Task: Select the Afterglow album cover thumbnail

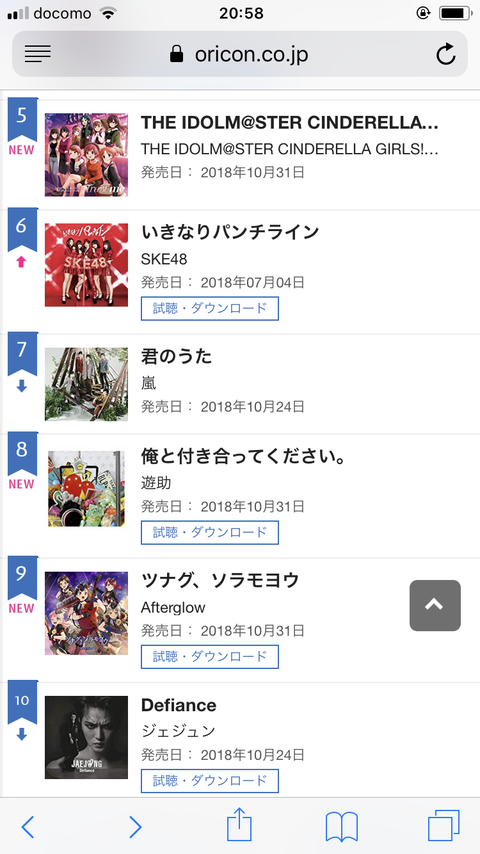Action: tap(86, 613)
